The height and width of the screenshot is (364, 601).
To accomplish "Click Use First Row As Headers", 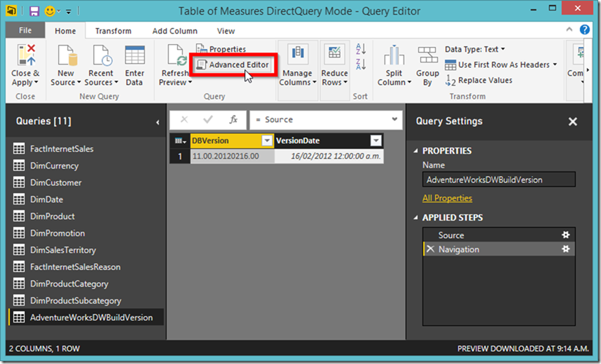I will click(500, 65).
